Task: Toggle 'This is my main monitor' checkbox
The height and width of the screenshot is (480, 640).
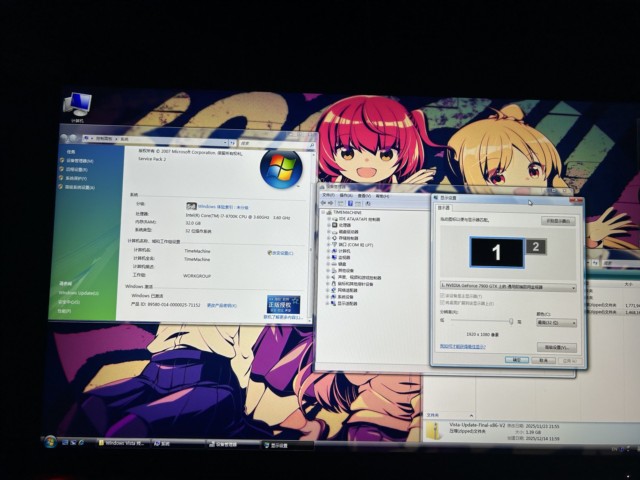Action: pos(443,295)
